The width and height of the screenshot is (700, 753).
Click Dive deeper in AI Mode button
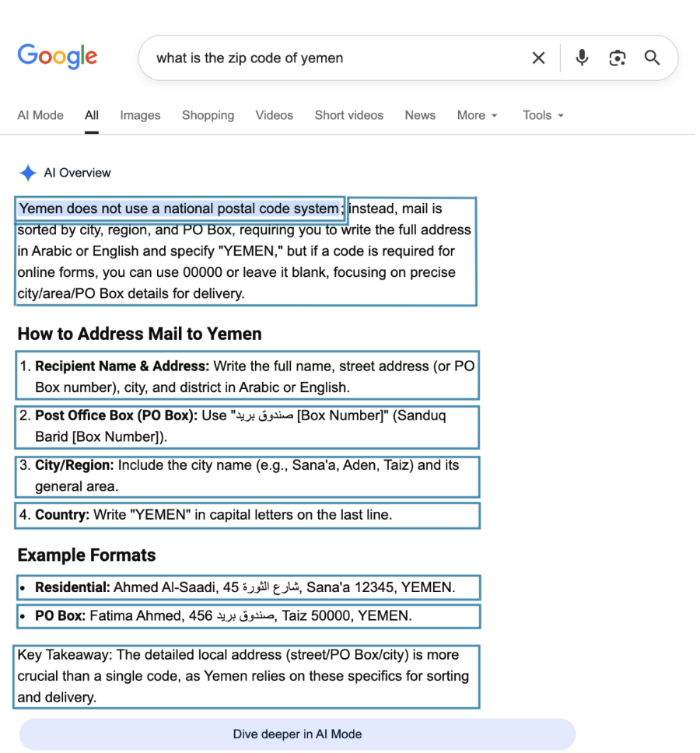(x=297, y=734)
